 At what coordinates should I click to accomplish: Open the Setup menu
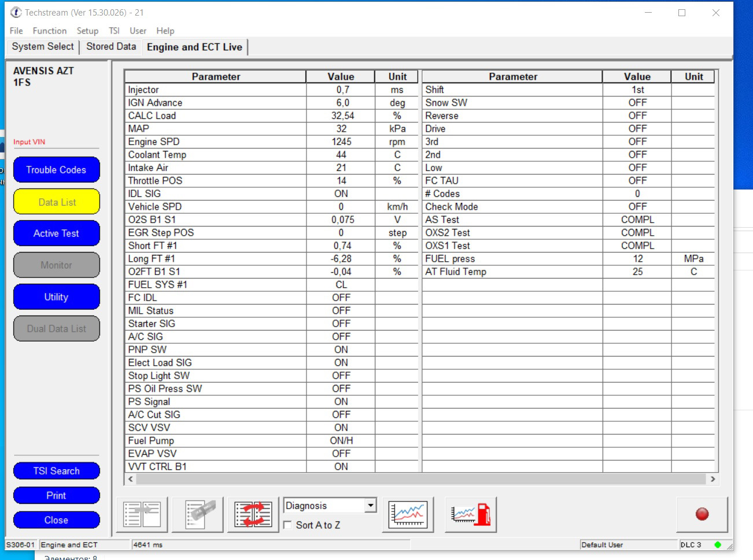[87, 31]
